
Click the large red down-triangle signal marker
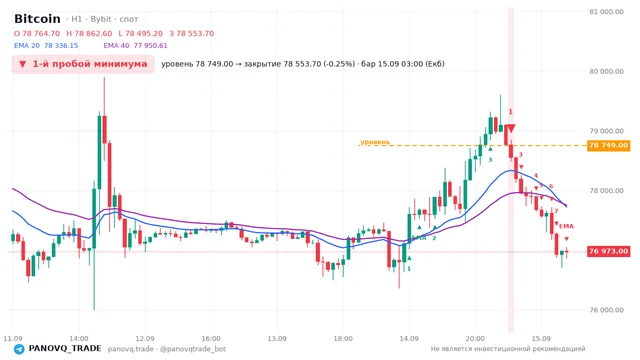pyautogui.click(x=510, y=129)
